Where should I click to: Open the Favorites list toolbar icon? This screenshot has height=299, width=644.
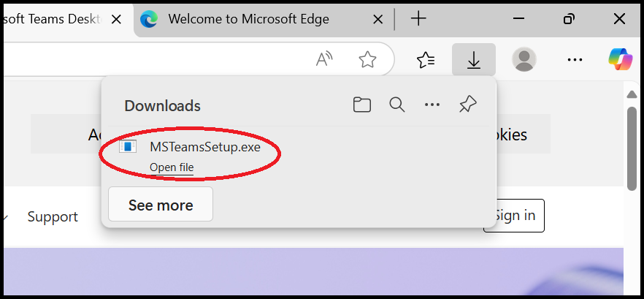pos(425,60)
